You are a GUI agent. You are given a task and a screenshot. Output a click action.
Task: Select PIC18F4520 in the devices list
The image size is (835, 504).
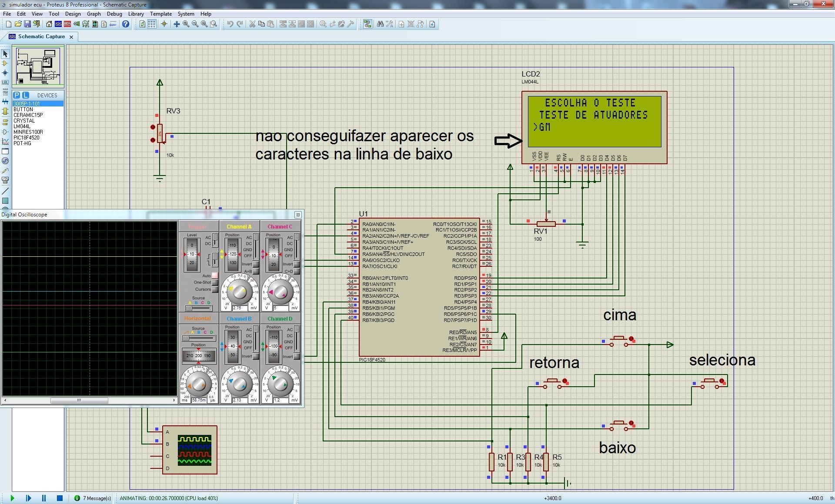[26, 138]
